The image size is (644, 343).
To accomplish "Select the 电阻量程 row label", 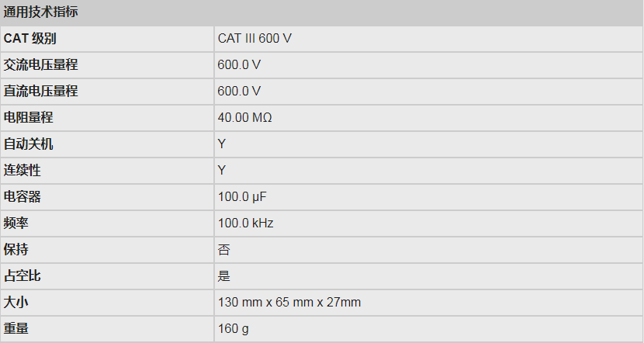I will coord(29,118).
